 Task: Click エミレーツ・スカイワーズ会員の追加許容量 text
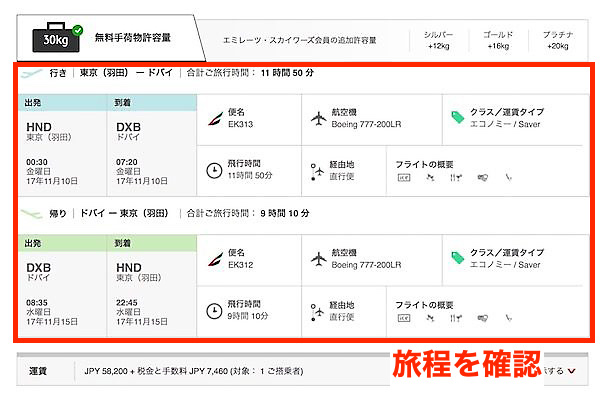(300, 40)
